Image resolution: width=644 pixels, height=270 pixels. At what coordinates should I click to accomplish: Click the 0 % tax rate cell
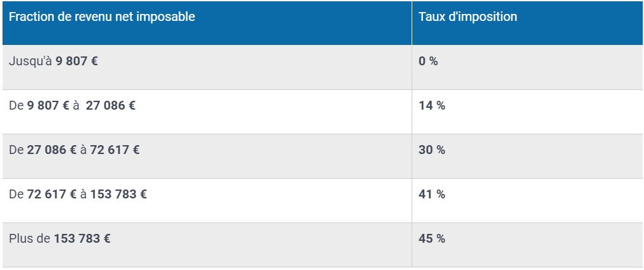pyautogui.click(x=428, y=61)
